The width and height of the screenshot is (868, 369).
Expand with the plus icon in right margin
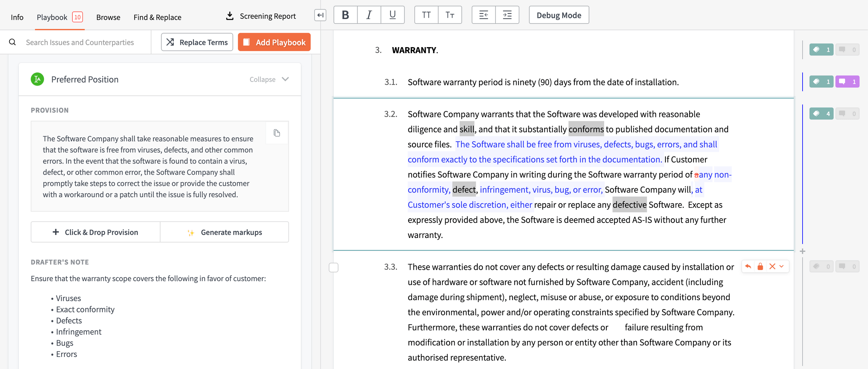coord(802,251)
